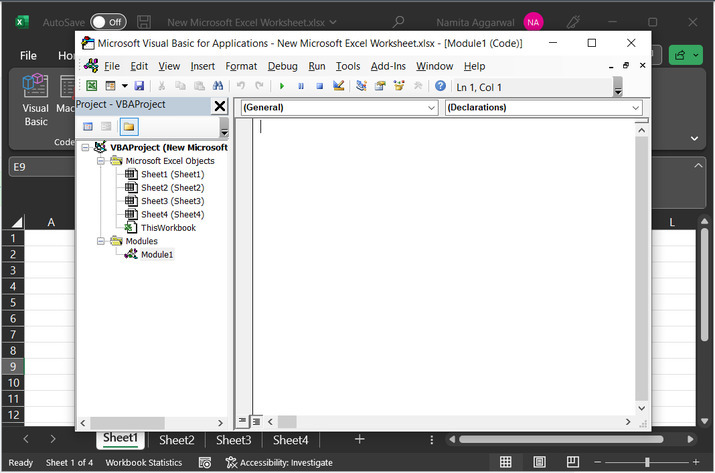The height and width of the screenshot is (473, 715).
Task: Add new sheet with plus button
Action: coord(359,439)
